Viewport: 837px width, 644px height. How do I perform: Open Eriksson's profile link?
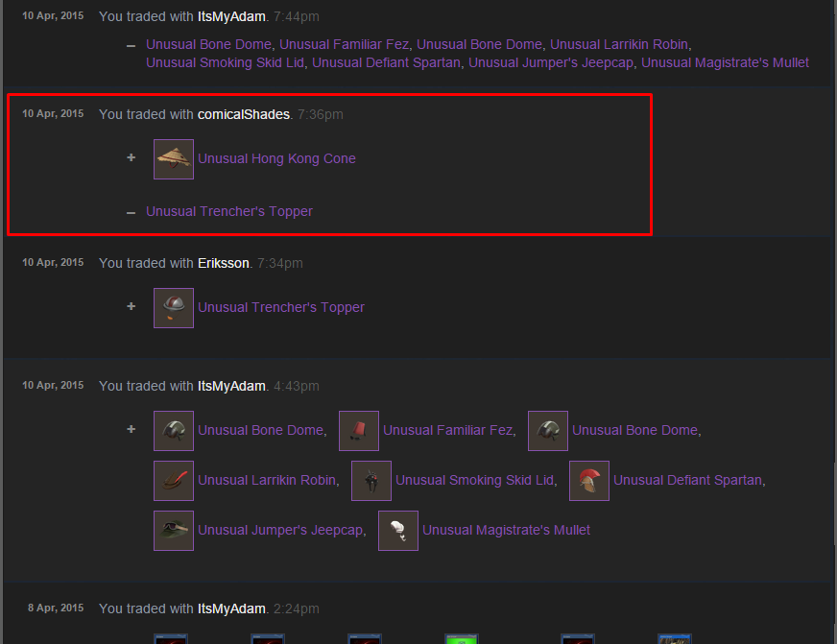(223, 263)
